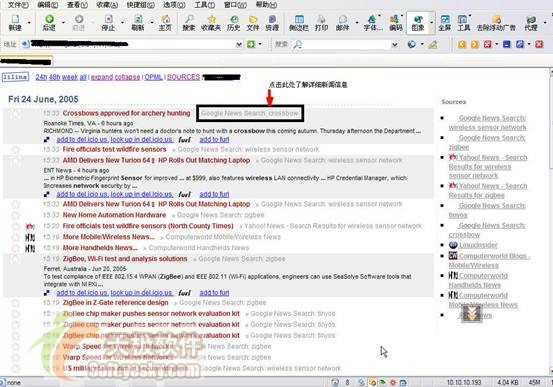This screenshot has width=553, height=387.
Task: Open the search box dropdown arrow
Action: (395, 44)
